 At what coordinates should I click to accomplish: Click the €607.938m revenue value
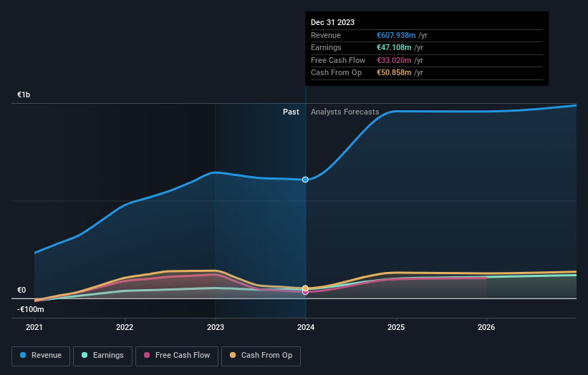[x=396, y=35]
